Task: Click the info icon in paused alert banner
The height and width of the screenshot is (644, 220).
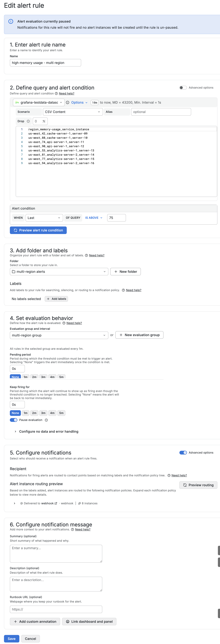Action: point(11,21)
